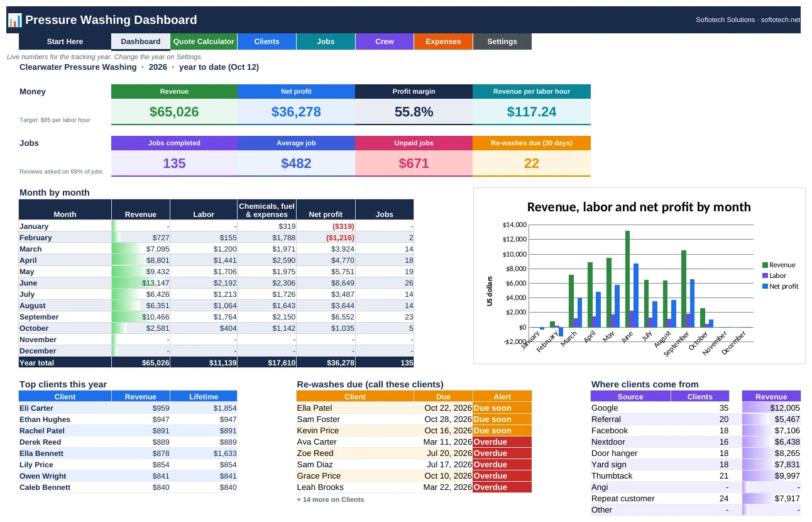Click the Thumbtack revenue $9,997 cell
This screenshot has width=812, height=522.
771,476
